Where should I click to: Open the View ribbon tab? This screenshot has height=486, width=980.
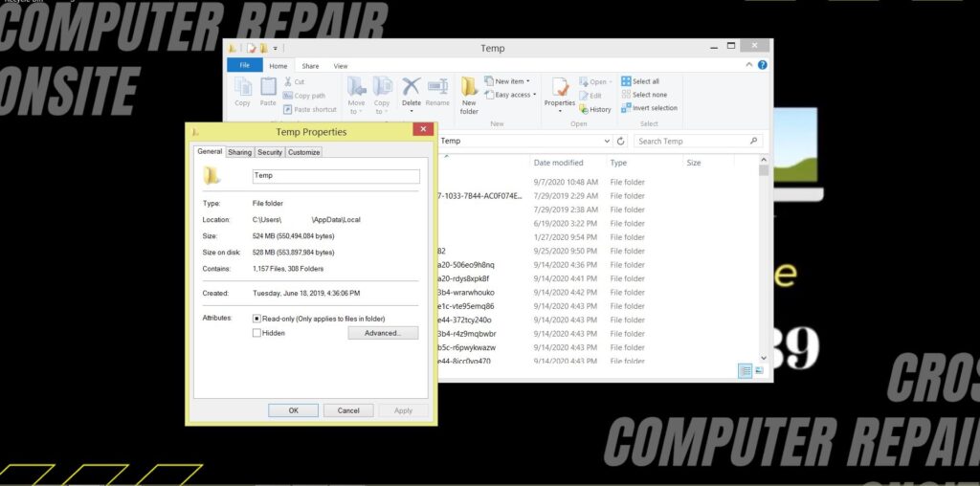click(341, 66)
